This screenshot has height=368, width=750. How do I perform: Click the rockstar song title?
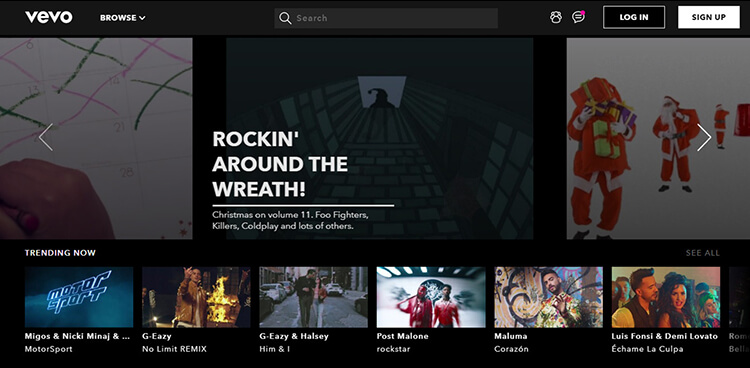click(394, 349)
